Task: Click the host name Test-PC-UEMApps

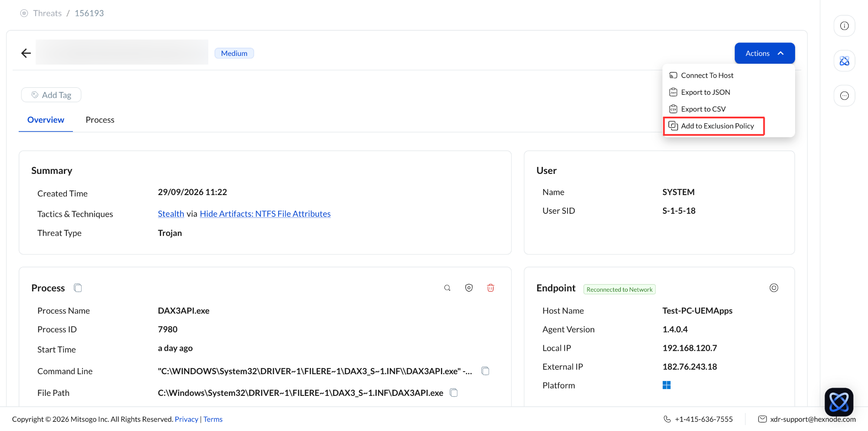Action: [x=697, y=311]
